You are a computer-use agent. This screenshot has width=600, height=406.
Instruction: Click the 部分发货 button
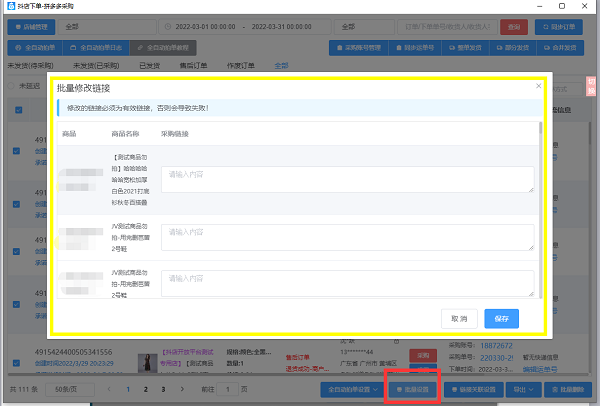tap(512, 48)
